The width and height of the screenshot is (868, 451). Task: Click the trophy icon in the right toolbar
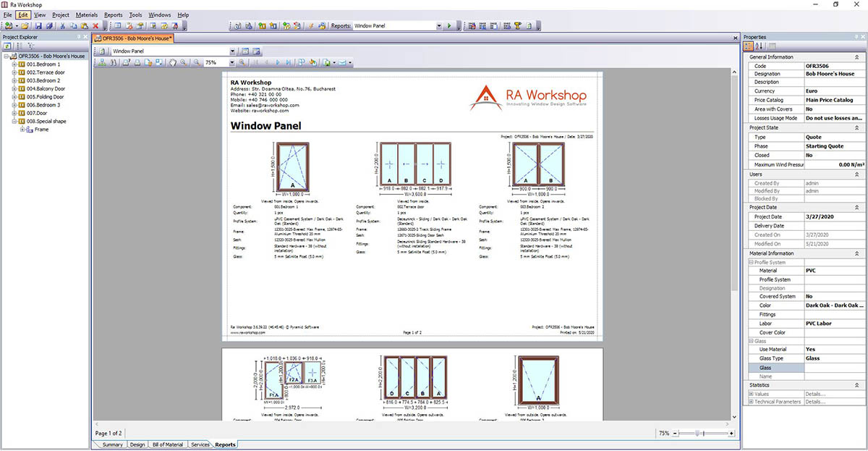[x=518, y=26]
